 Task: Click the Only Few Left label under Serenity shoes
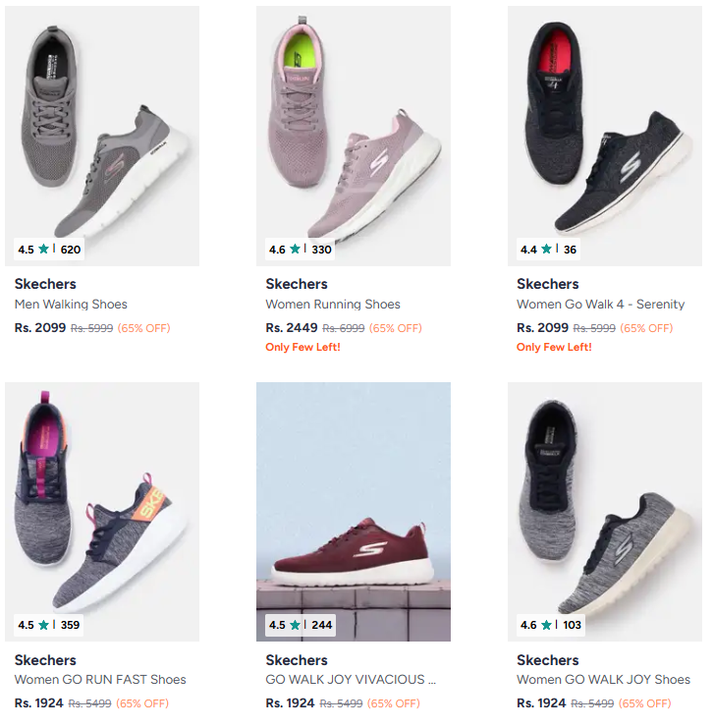pos(554,348)
